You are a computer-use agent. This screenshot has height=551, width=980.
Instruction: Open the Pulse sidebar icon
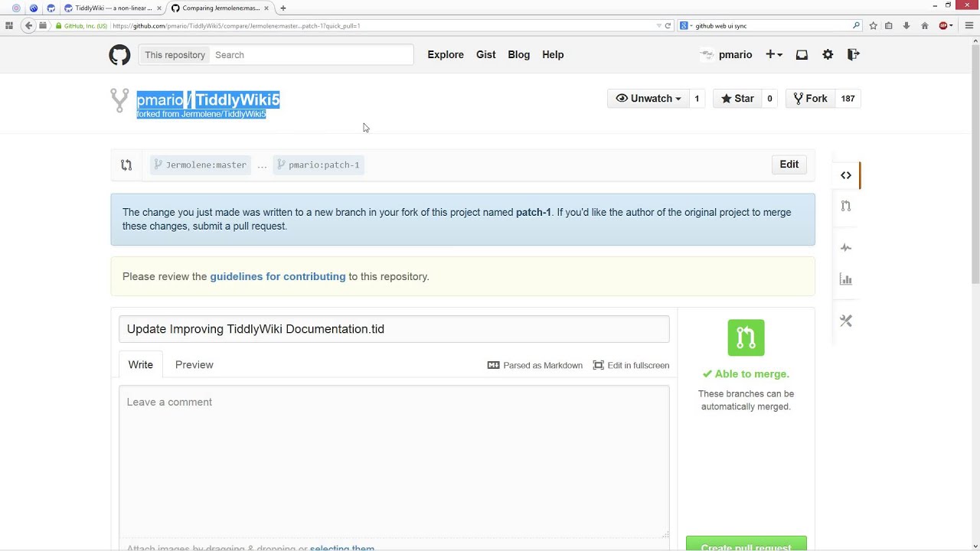point(846,248)
